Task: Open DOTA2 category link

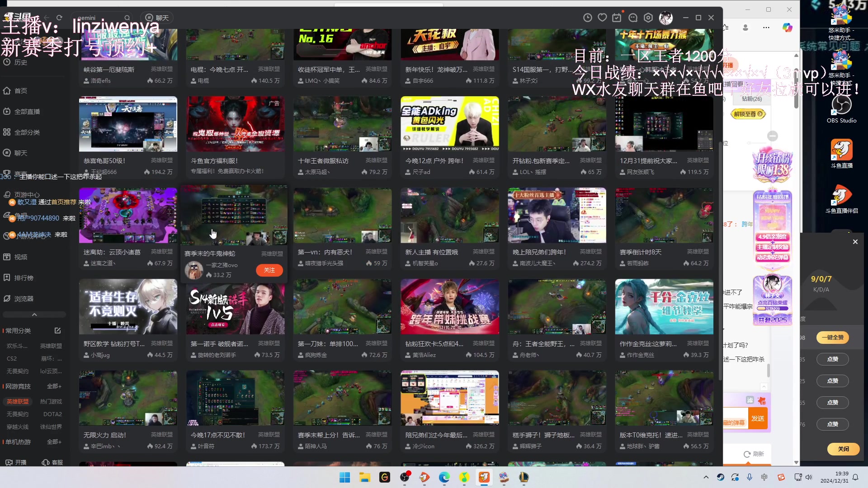Action: pyautogui.click(x=52, y=414)
